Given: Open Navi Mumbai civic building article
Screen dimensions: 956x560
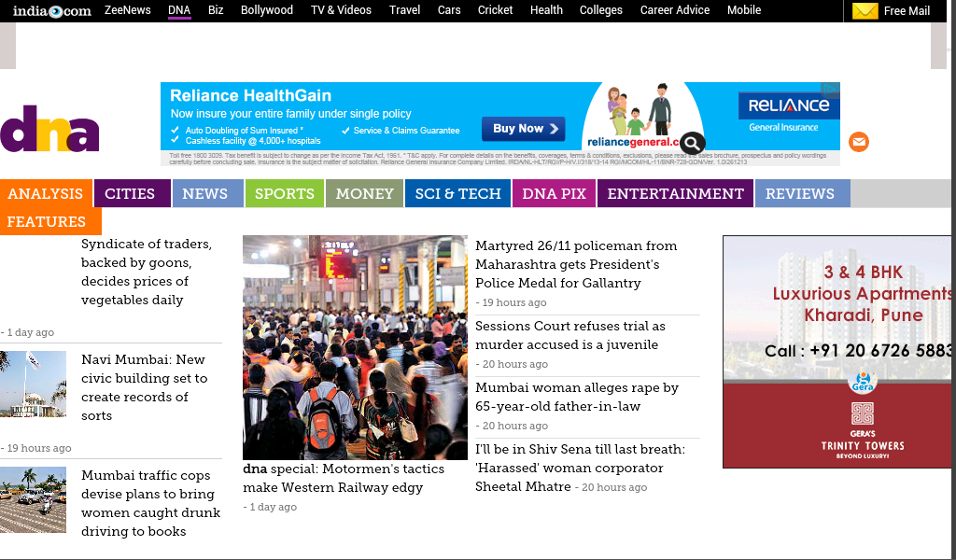Looking at the screenshot, I should point(145,387).
